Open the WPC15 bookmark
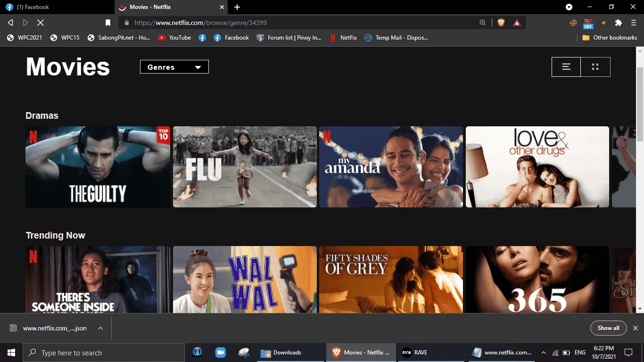Screen dimensions: 644x362 pyautogui.click(x=65, y=38)
